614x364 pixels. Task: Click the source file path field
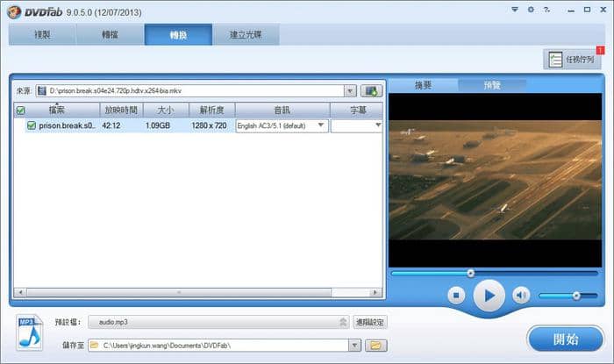coord(190,91)
